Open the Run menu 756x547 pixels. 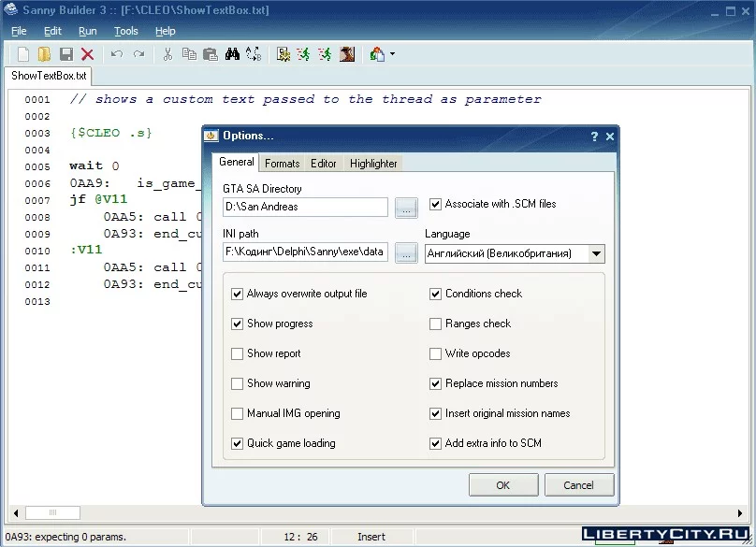pos(88,32)
